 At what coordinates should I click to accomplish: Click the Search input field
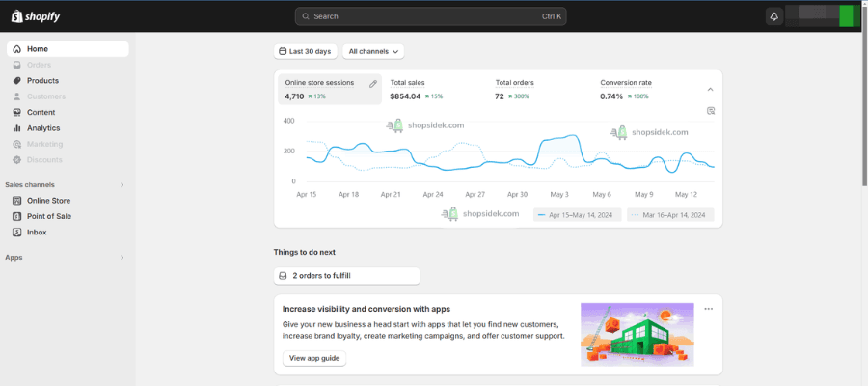click(430, 16)
